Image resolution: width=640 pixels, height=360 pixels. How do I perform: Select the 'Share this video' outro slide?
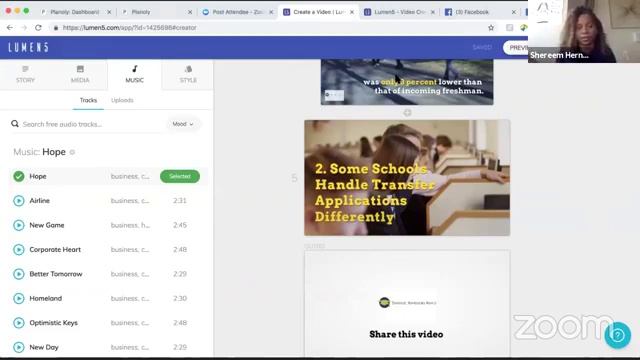407,303
